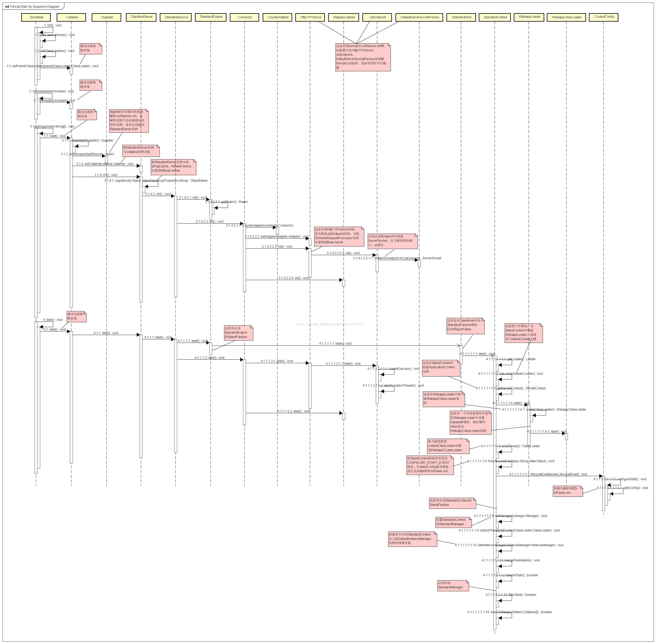Click message 'mergeParameters() : void'
Image resolution: width=656 pixels, height=644 pixels.
coord(511,561)
